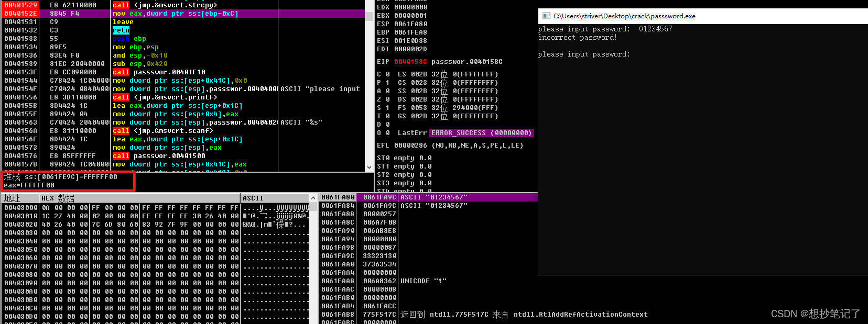
Task: Click the console window title bar icon
Action: point(546,16)
